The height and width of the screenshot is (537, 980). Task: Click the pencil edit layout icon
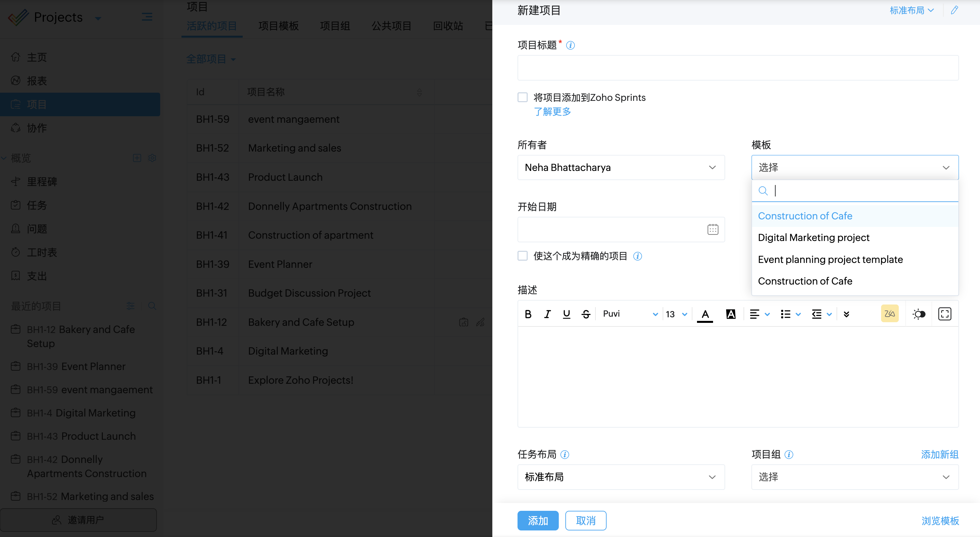tap(954, 10)
